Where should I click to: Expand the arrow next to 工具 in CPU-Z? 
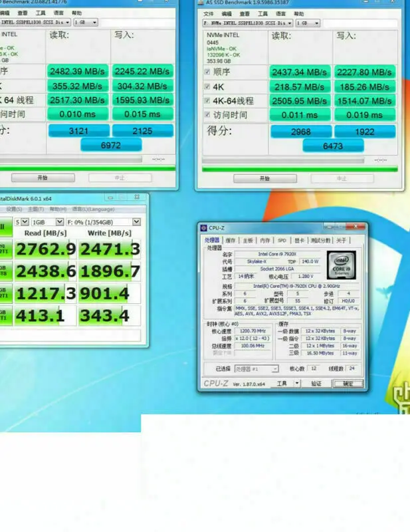pos(297,384)
